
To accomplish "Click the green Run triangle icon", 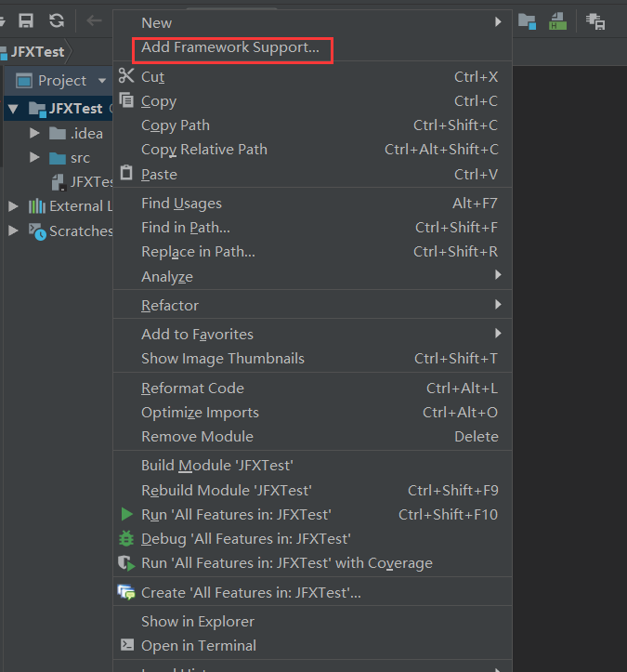I will click(x=126, y=514).
